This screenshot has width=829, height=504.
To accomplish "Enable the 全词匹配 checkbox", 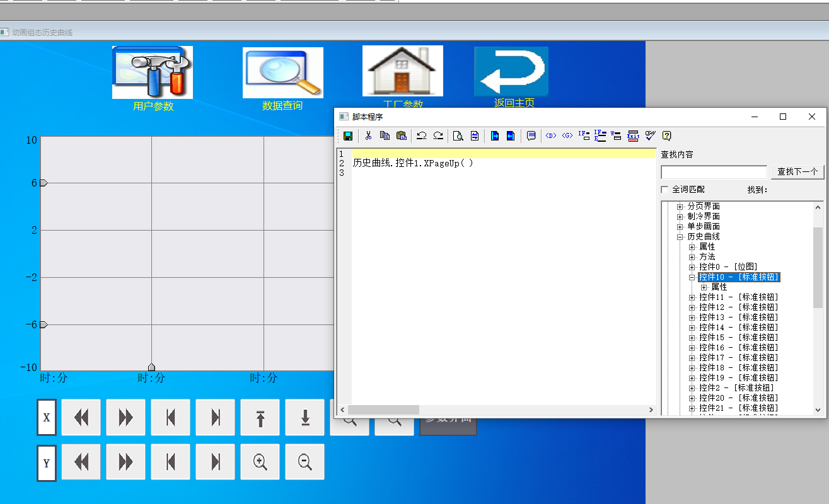I will coord(664,190).
